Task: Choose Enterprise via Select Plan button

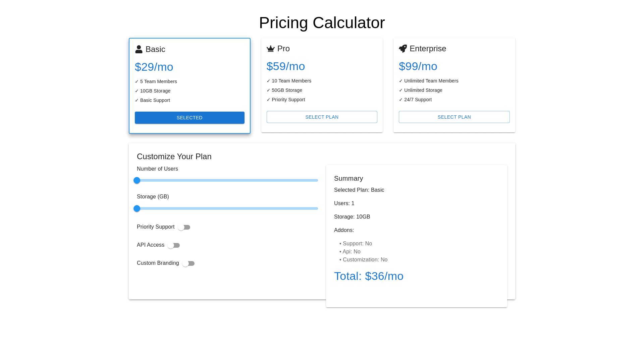Action: [454, 117]
